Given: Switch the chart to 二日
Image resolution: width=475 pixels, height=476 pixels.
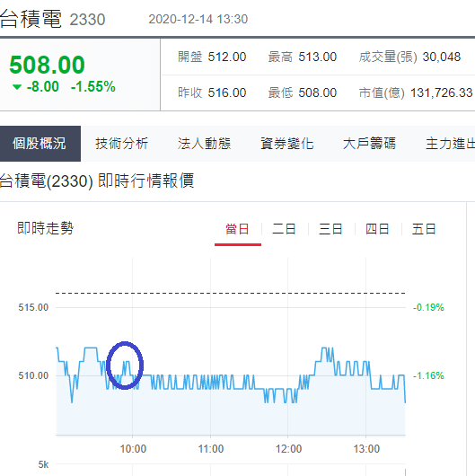Looking at the screenshot, I should pyautogui.click(x=284, y=229).
